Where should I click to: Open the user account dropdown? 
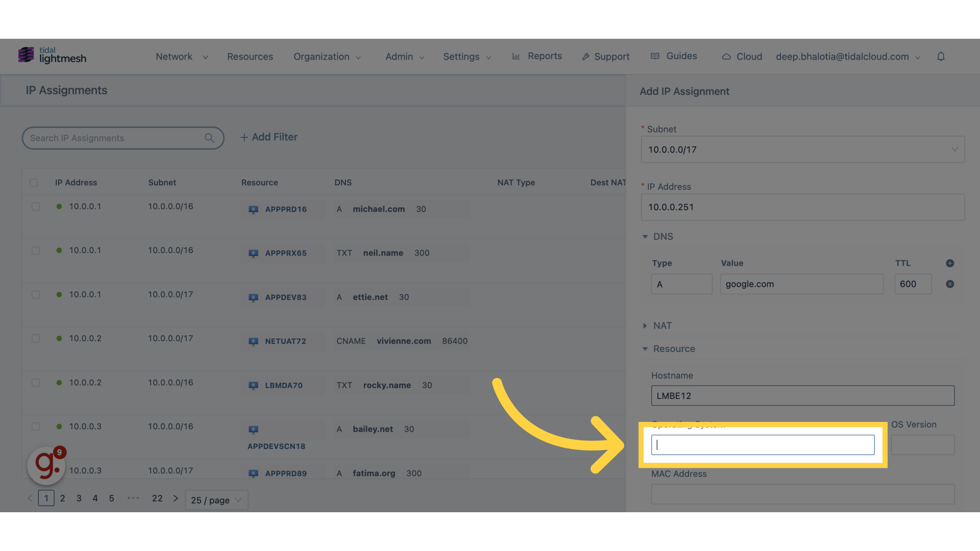pos(848,57)
